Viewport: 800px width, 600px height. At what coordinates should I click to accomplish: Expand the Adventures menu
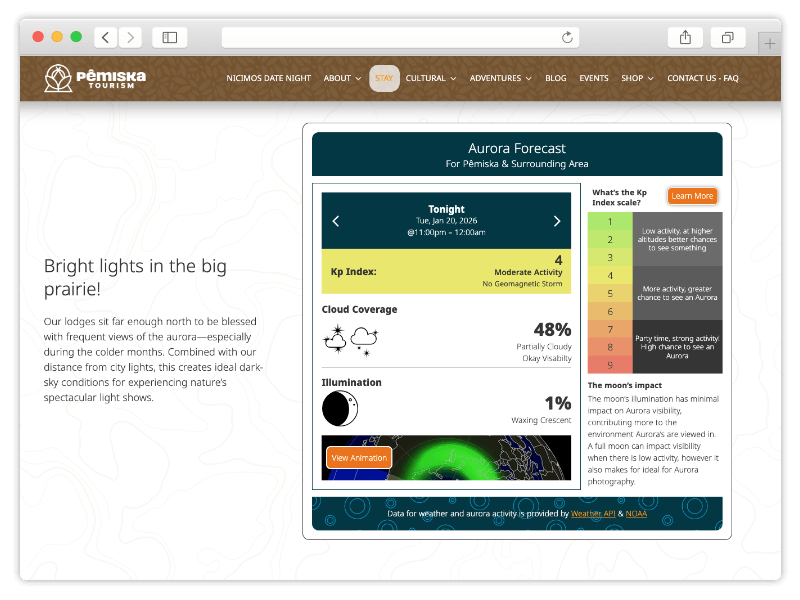[501, 78]
